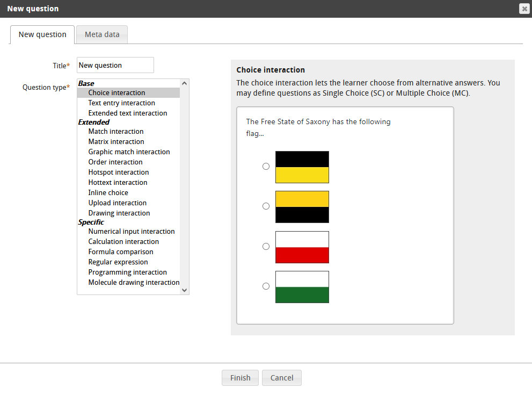Pick Match interaction from list
The height and width of the screenshot is (395, 532).
(129, 132)
